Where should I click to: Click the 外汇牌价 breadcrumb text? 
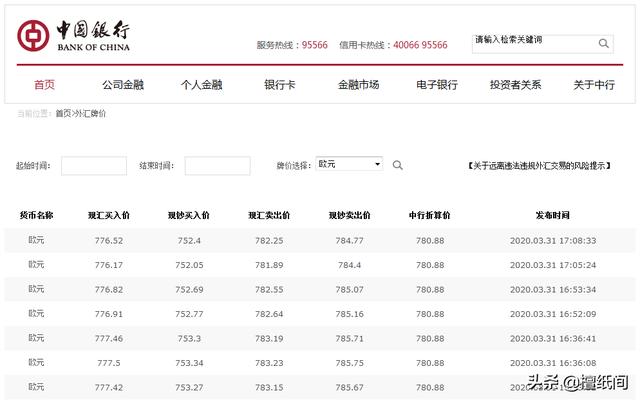click(x=91, y=114)
